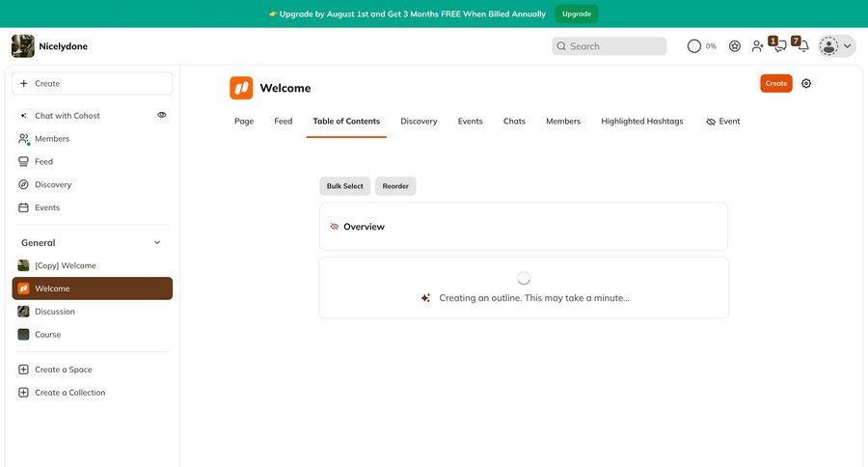Click the Discussion space thumbnail icon
Screen dimensions: 868x467
click(23, 312)
